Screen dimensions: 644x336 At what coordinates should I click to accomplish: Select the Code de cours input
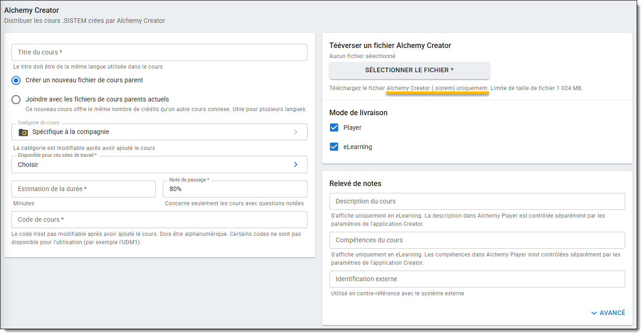click(x=159, y=220)
